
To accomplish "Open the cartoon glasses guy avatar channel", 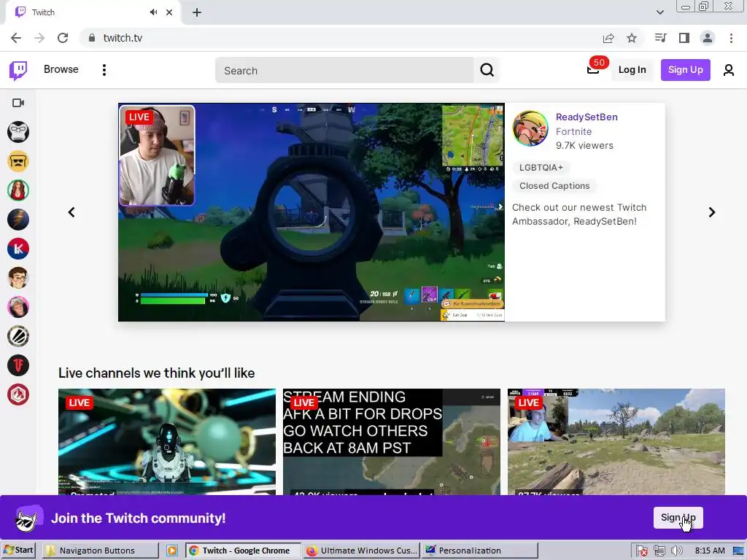I will pos(18,278).
